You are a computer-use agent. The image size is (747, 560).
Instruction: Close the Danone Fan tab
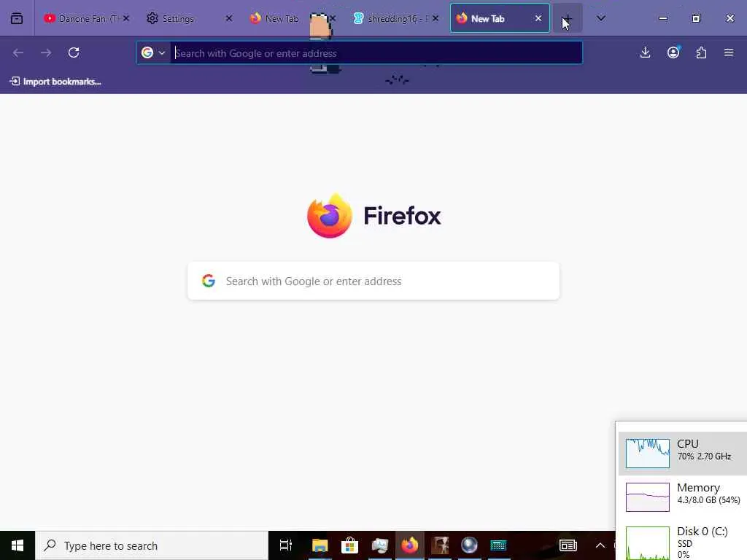(126, 18)
